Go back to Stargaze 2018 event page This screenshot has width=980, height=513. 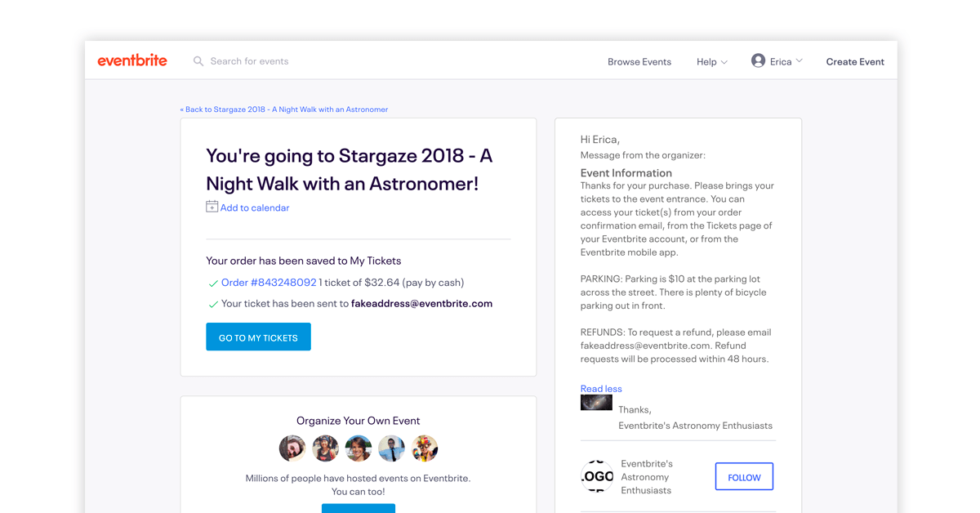(x=284, y=109)
